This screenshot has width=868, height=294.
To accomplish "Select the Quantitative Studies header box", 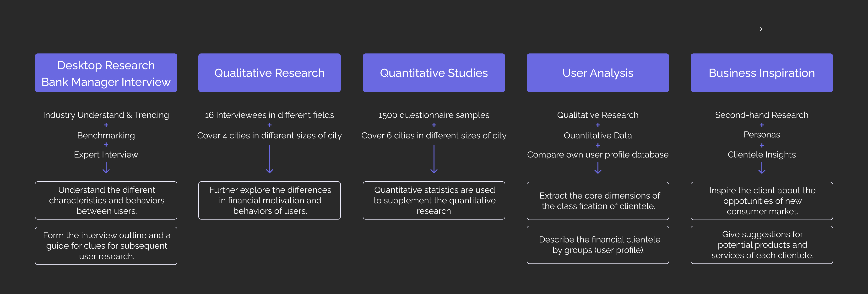I will [x=434, y=73].
